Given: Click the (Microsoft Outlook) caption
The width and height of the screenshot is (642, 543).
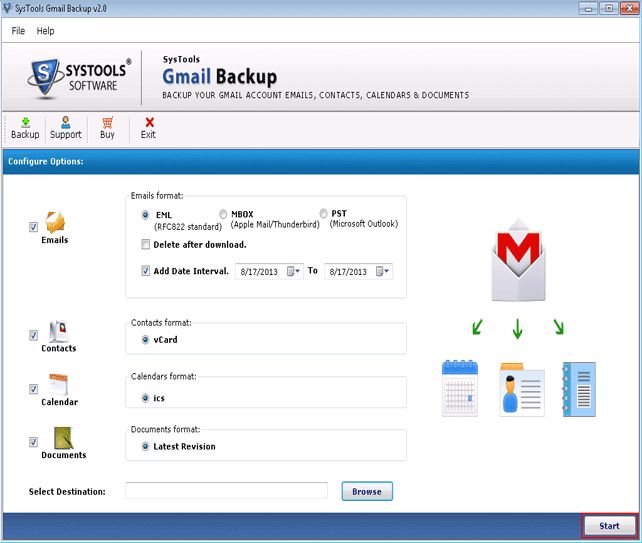Looking at the screenshot, I should (364, 224).
